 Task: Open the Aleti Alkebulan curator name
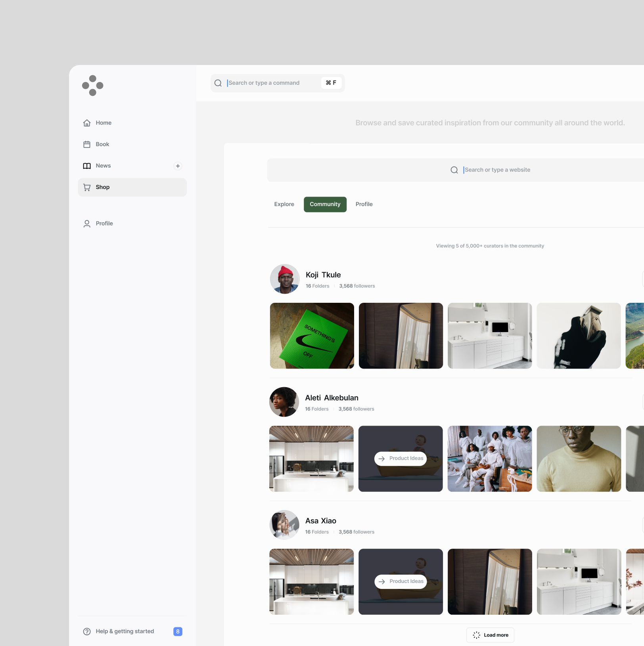332,398
